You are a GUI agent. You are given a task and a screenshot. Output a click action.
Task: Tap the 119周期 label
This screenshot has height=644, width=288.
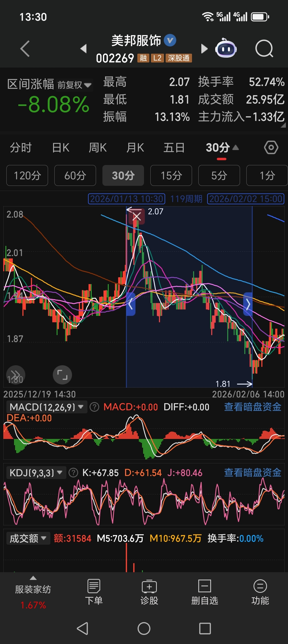(186, 199)
